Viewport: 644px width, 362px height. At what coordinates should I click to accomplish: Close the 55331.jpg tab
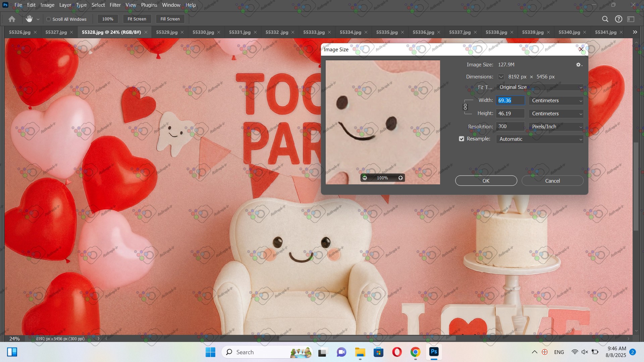[x=255, y=32]
